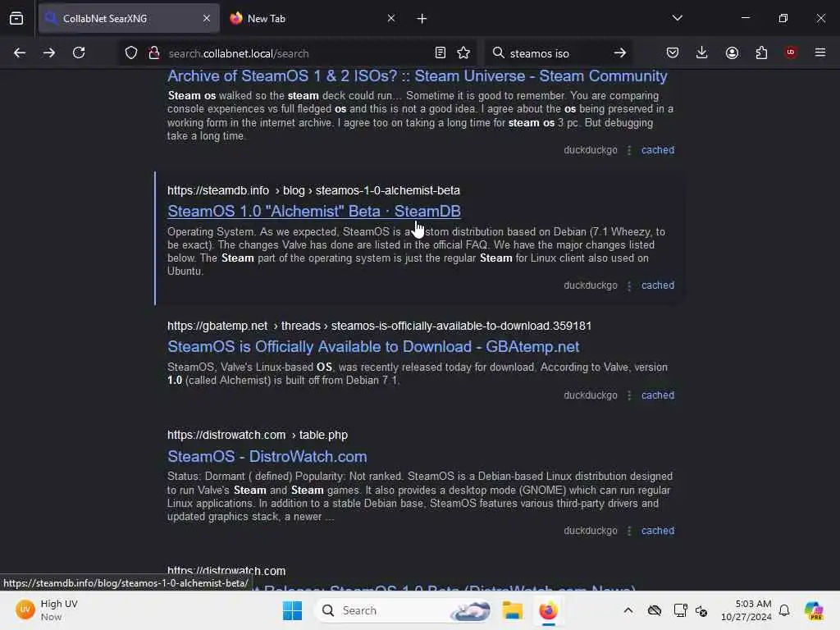Toggle reader view
The width and height of the screenshot is (840, 630).
click(x=441, y=52)
